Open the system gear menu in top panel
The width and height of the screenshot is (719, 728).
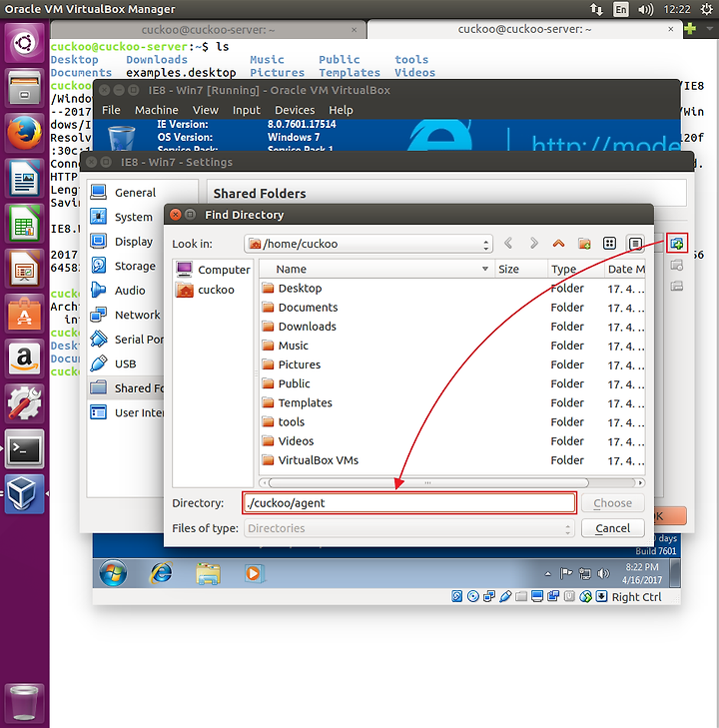[x=706, y=9]
